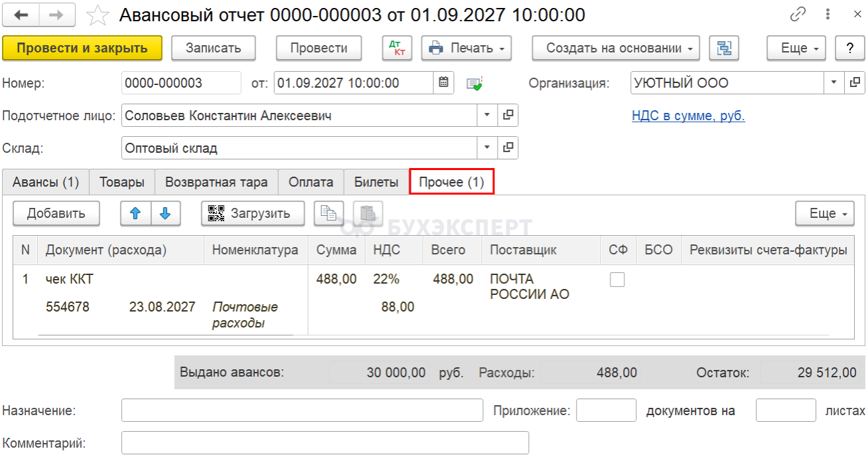
Task: Open document structure hierarchy icon
Action: (x=724, y=48)
